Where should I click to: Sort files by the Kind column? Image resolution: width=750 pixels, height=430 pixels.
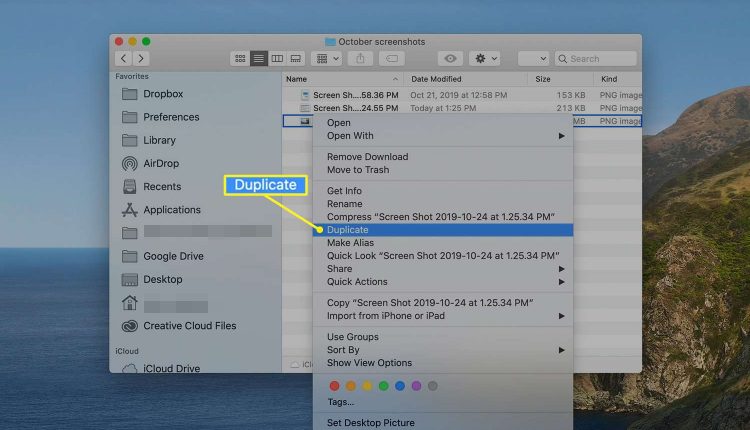(x=618, y=79)
